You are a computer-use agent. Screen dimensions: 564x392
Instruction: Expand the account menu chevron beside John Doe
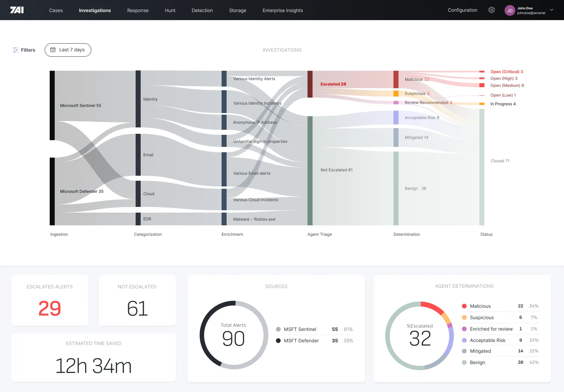pyautogui.click(x=552, y=10)
